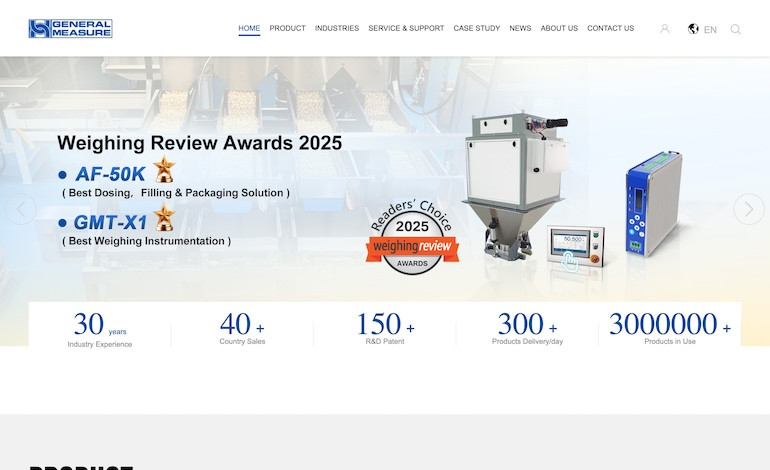Click the 150+ R&D Patent stat

pyautogui.click(x=385, y=328)
